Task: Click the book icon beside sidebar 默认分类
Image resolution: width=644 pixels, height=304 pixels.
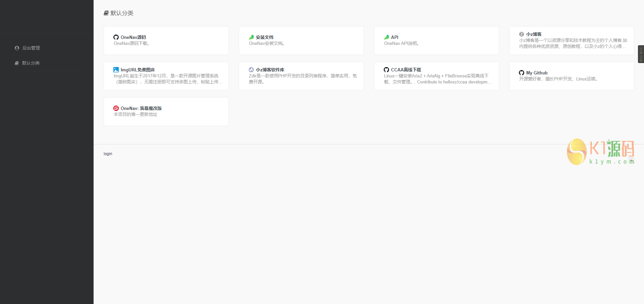Action: (x=17, y=63)
